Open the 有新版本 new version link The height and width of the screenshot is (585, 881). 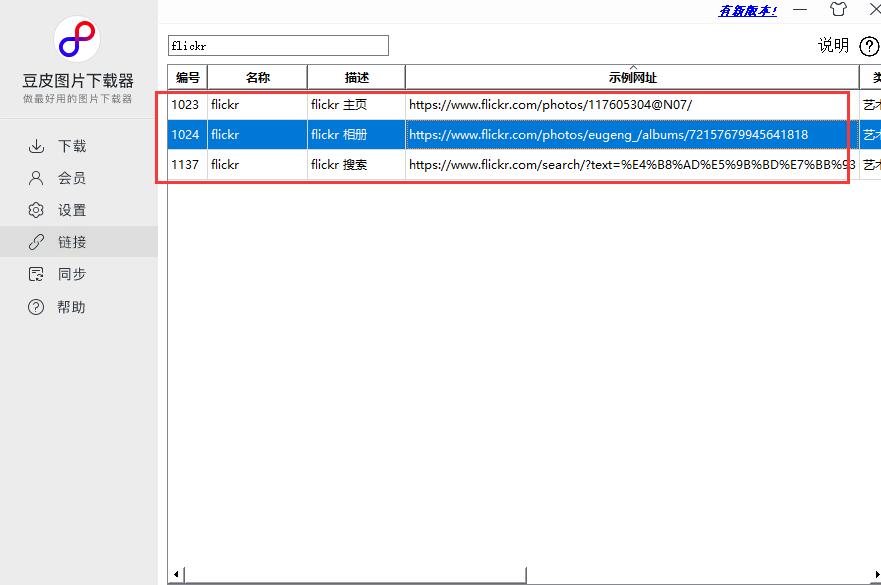[x=748, y=11]
